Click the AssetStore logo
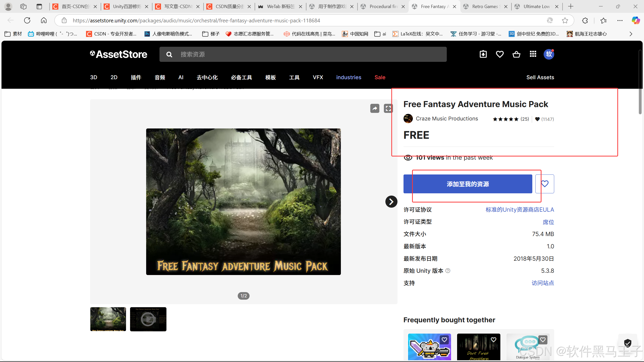 (x=119, y=54)
